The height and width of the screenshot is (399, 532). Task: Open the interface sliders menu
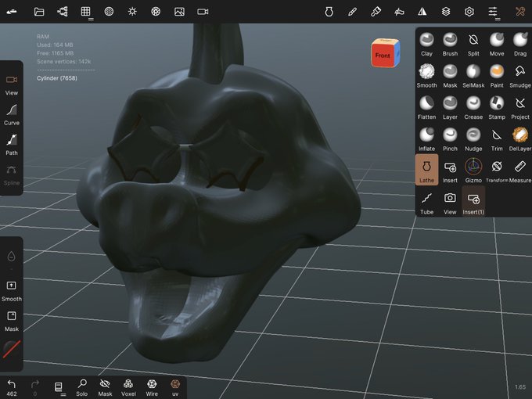[493, 13]
